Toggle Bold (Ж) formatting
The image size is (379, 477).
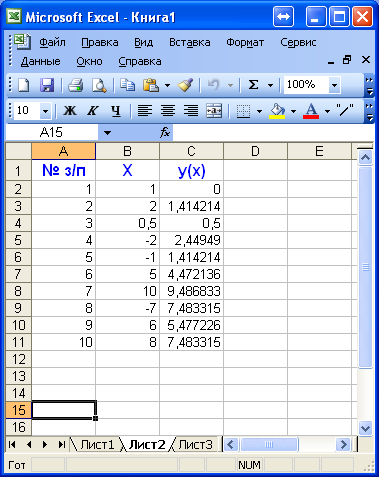click(70, 111)
